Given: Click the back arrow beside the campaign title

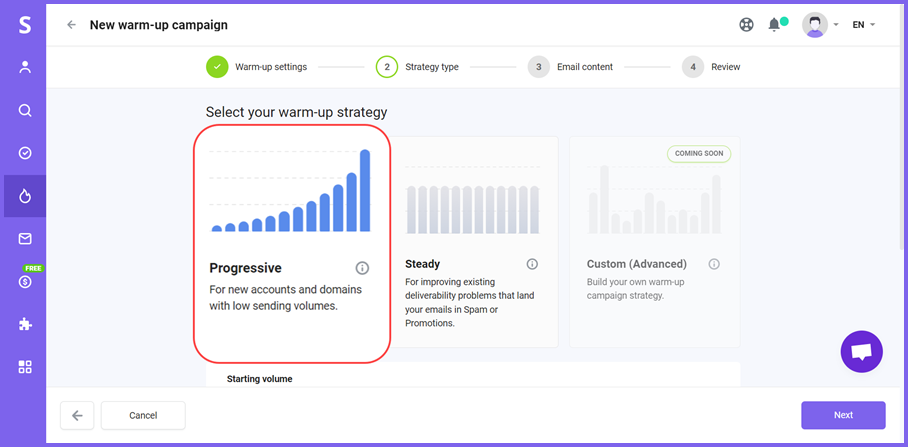Looking at the screenshot, I should click(x=71, y=25).
